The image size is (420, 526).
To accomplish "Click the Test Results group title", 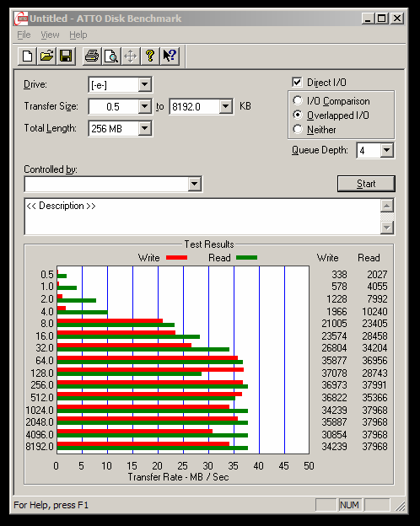I will point(209,244).
